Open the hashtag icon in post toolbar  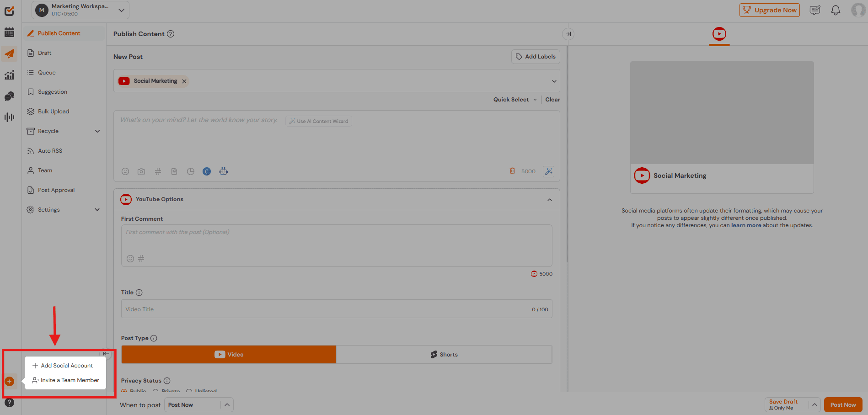pyautogui.click(x=158, y=171)
